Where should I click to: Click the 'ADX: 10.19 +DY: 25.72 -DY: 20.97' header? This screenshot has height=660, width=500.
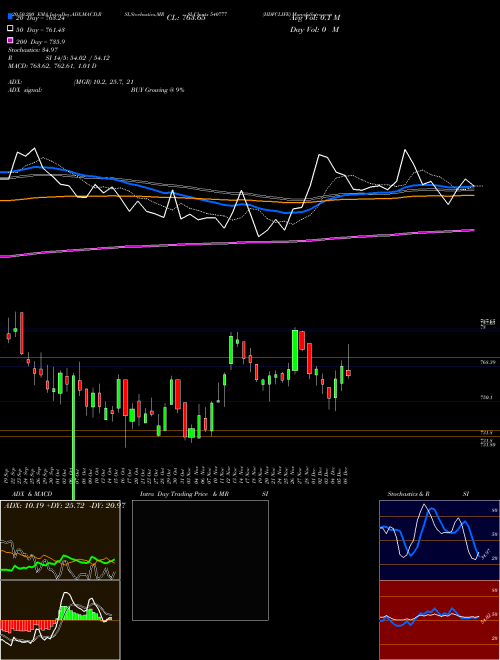[x=64, y=505]
